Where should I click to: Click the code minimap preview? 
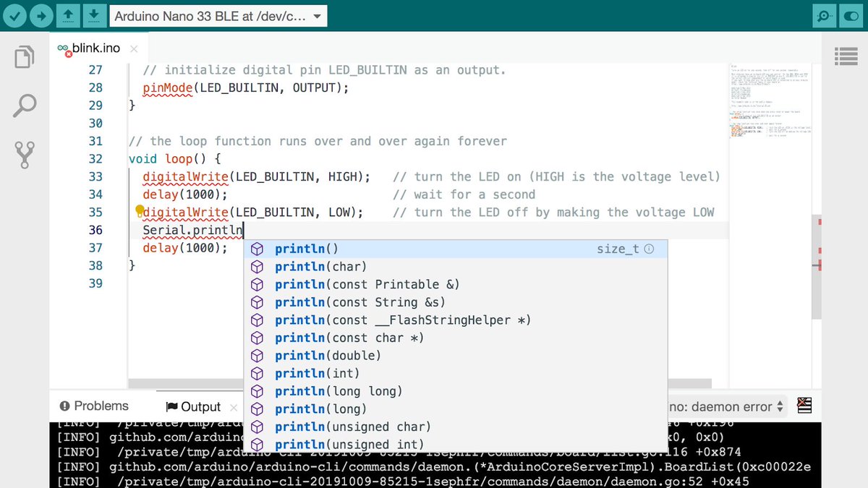[769, 100]
